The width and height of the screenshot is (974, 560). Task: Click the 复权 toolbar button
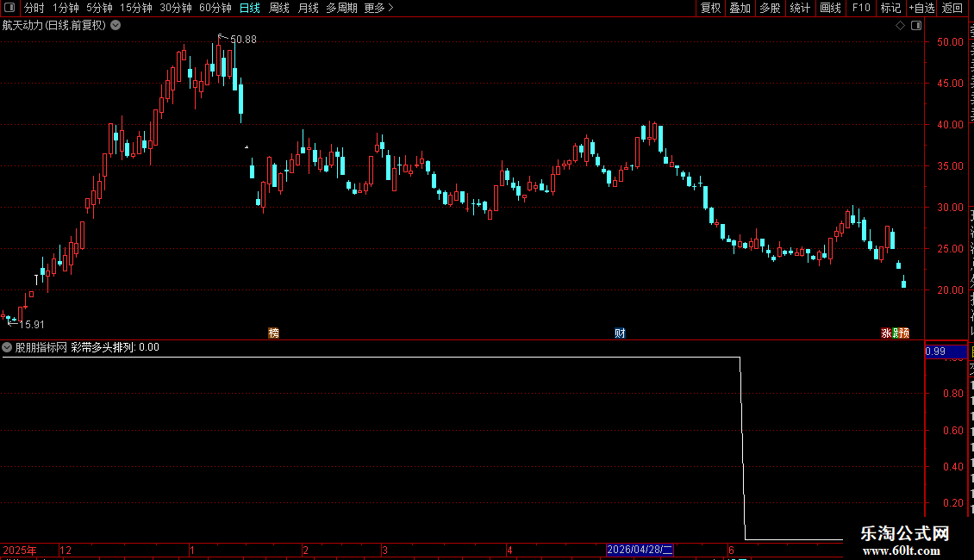710,8
